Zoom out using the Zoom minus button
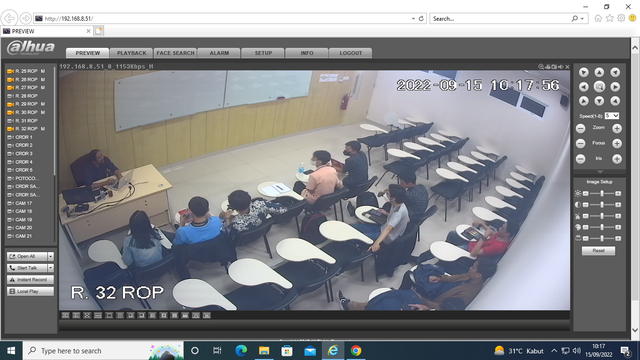 pyautogui.click(x=580, y=129)
